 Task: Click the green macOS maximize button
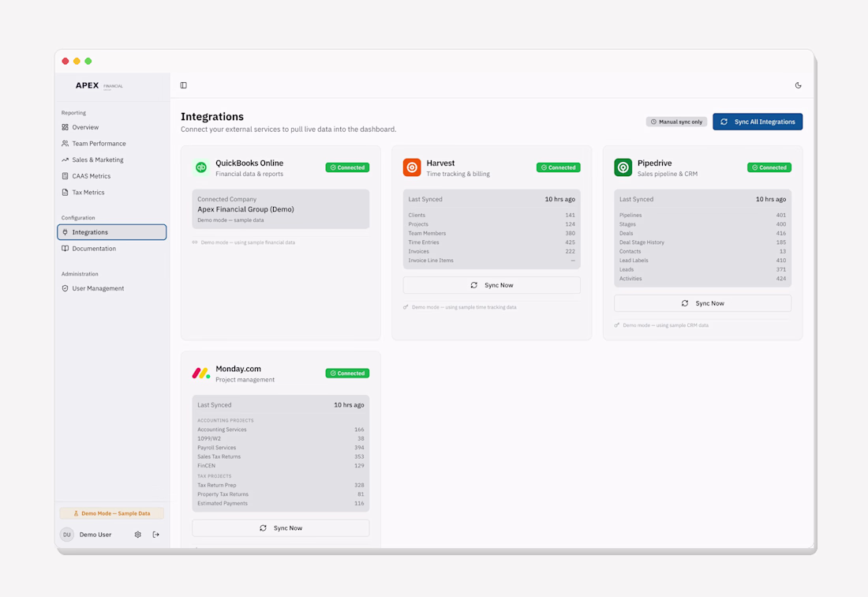[88, 61]
